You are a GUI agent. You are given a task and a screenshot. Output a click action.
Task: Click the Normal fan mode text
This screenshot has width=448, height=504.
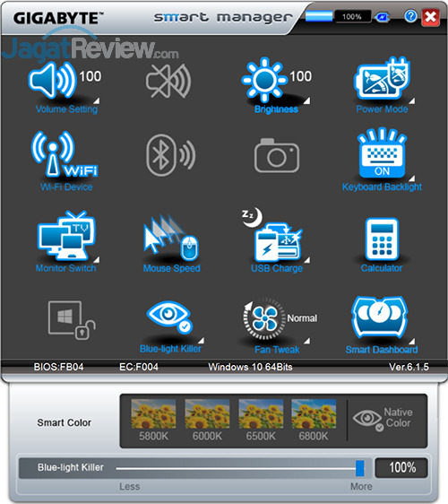[x=302, y=318]
